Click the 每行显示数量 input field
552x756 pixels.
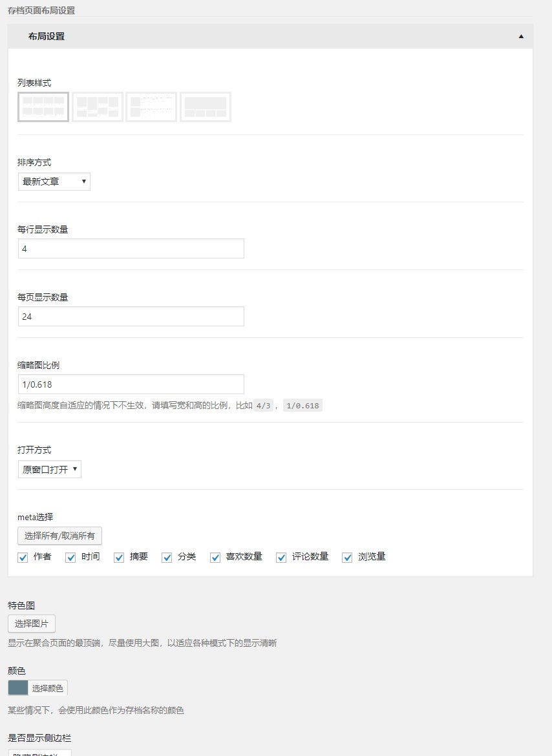coord(131,249)
